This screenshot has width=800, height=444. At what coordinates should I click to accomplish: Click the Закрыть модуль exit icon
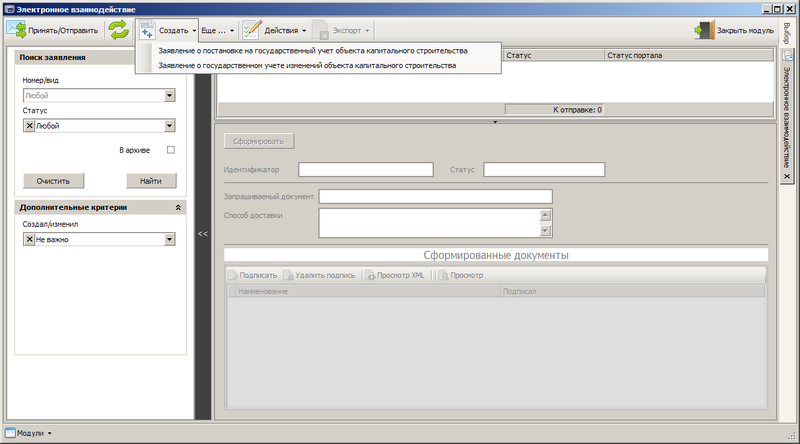(704, 31)
